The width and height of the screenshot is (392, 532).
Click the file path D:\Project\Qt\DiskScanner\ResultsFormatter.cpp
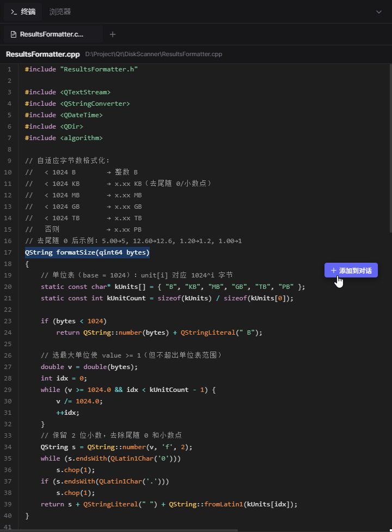(154, 55)
